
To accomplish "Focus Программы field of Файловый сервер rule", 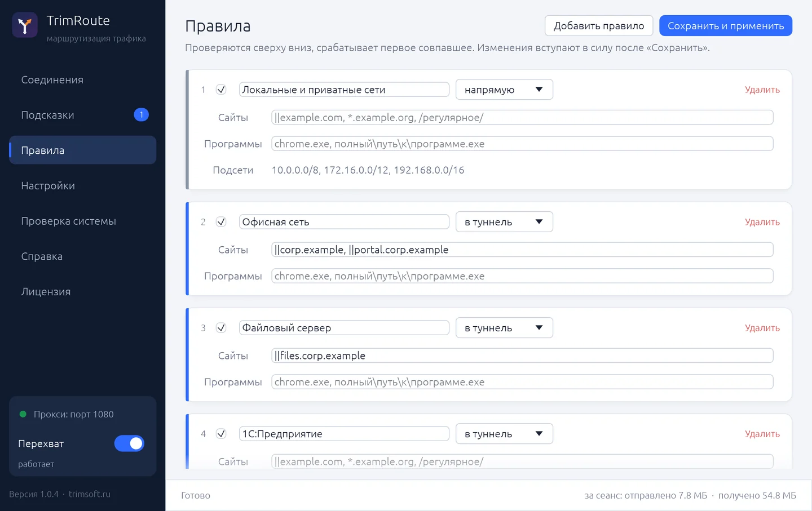I will click(x=522, y=382).
